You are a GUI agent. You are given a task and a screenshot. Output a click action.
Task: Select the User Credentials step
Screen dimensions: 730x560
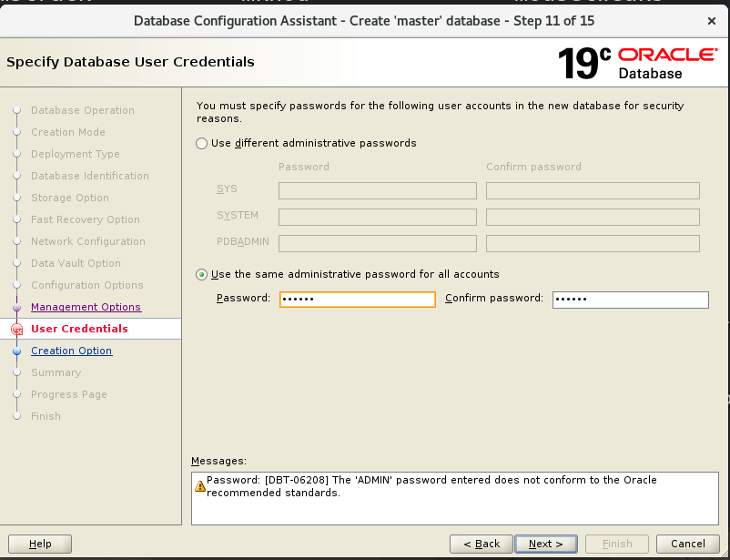click(x=79, y=329)
